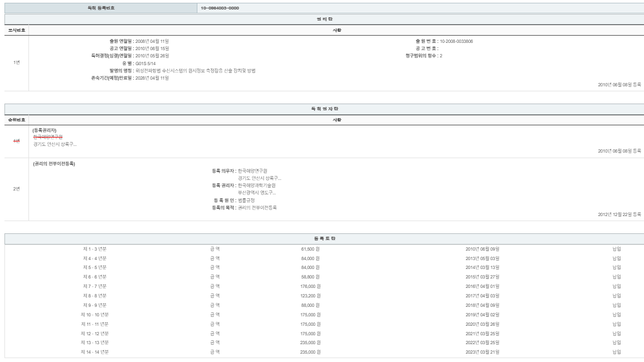Viewport: 644px width, 362px height.
Task: Select the application number 10-2008-0033808
Action: (456, 41)
